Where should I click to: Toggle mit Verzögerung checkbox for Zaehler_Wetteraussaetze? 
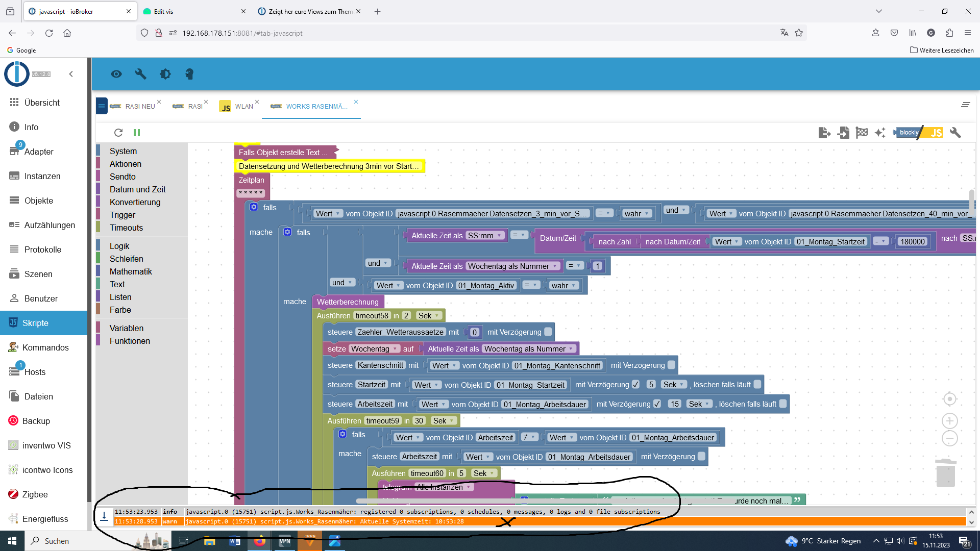(x=548, y=332)
